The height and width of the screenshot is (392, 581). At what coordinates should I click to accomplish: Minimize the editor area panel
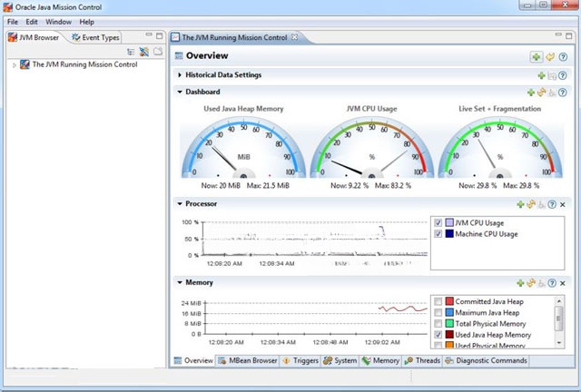558,34
